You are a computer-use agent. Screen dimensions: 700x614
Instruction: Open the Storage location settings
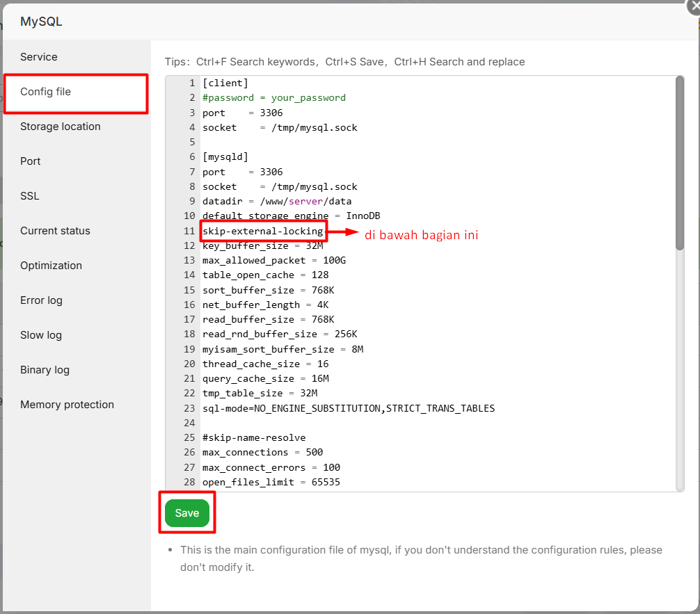(x=61, y=127)
